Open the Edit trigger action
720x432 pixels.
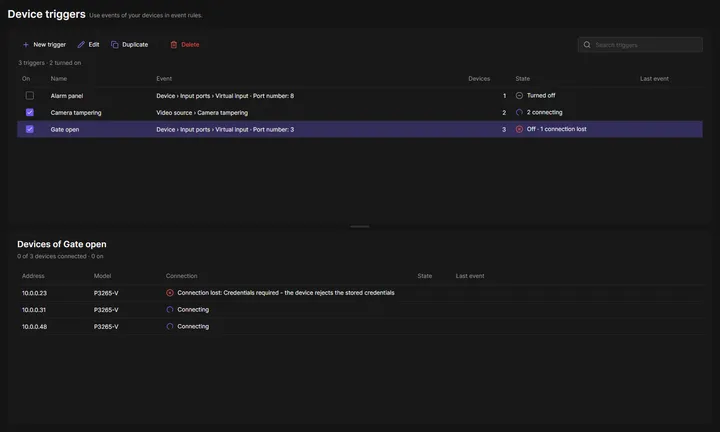coord(88,45)
